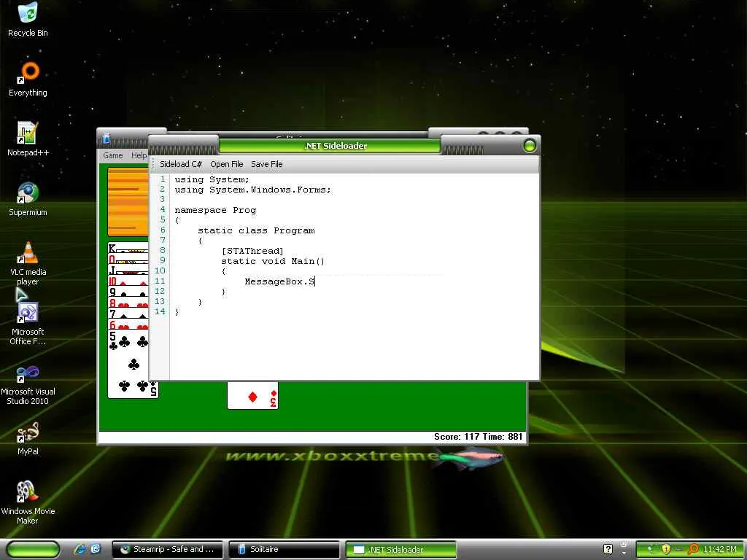Click the green orb button in .NET Sideloader title bar
This screenshot has width=747, height=560.
tap(530, 146)
